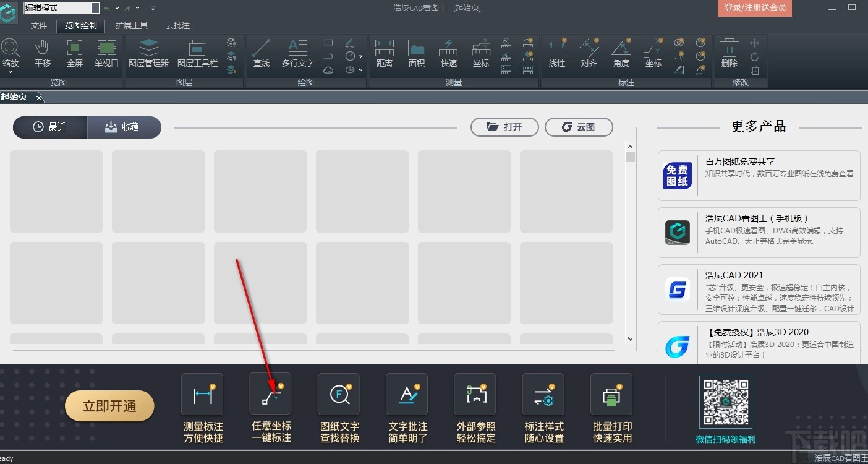Select the 平移 pan tool

41,53
